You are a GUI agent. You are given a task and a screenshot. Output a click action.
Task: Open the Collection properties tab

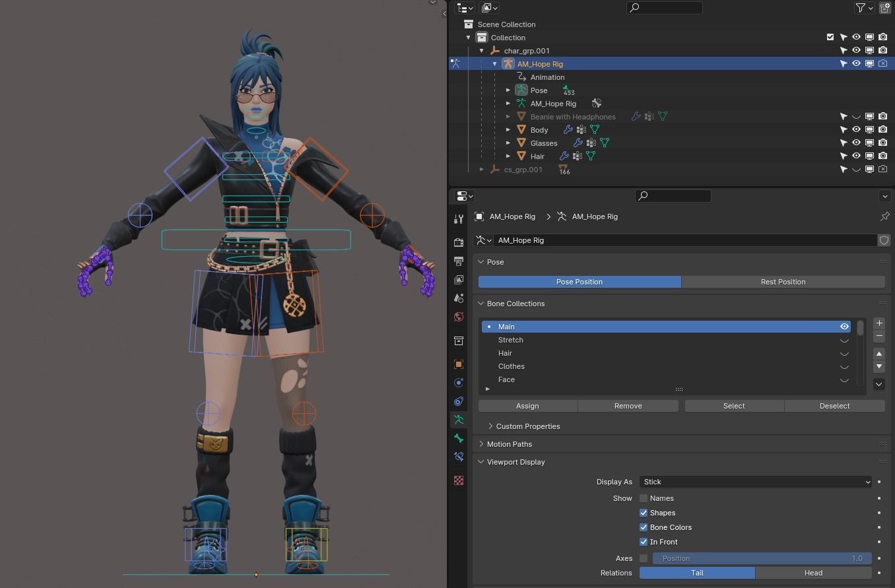(459, 341)
